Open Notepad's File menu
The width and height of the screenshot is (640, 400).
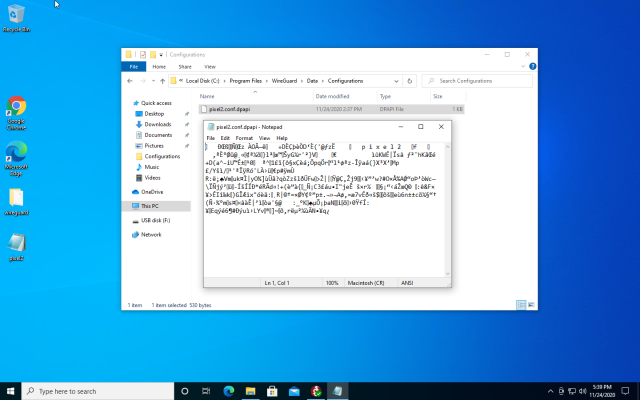211,138
